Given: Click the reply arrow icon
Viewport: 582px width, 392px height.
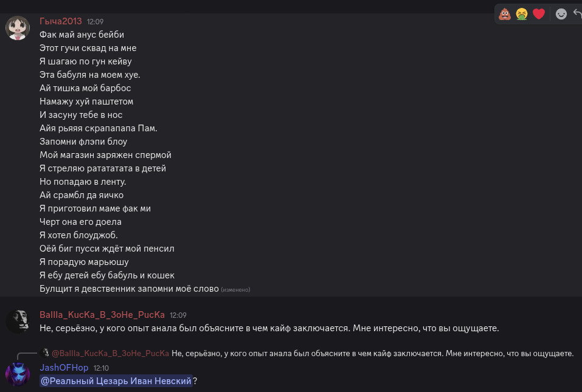Looking at the screenshot, I should click(x=577, y=13).
